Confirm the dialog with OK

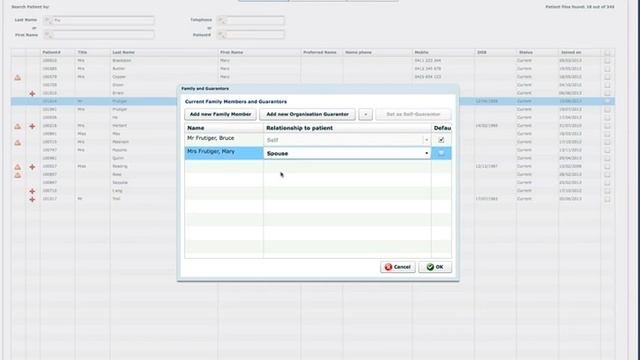click(x=435, y=267)
